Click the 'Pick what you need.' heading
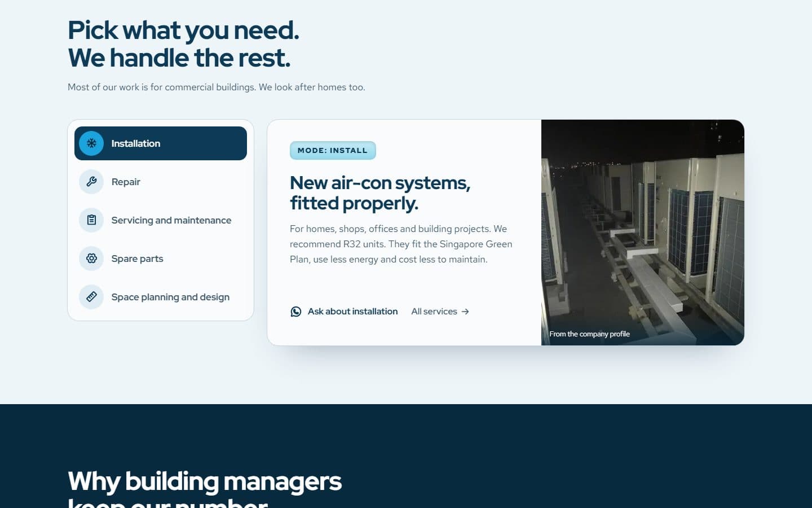The image size is (812, 508). tap(183, 30)
